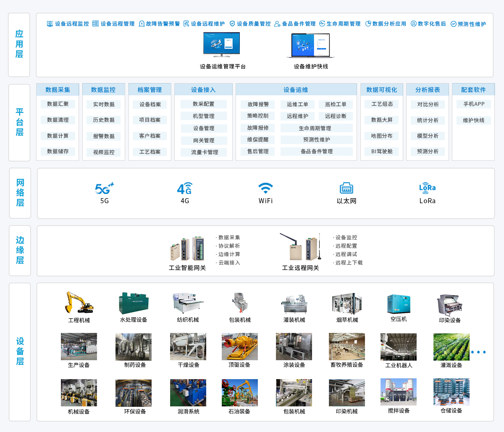
Task: Select the 设备运维 header tab
Action: (296, 90)
